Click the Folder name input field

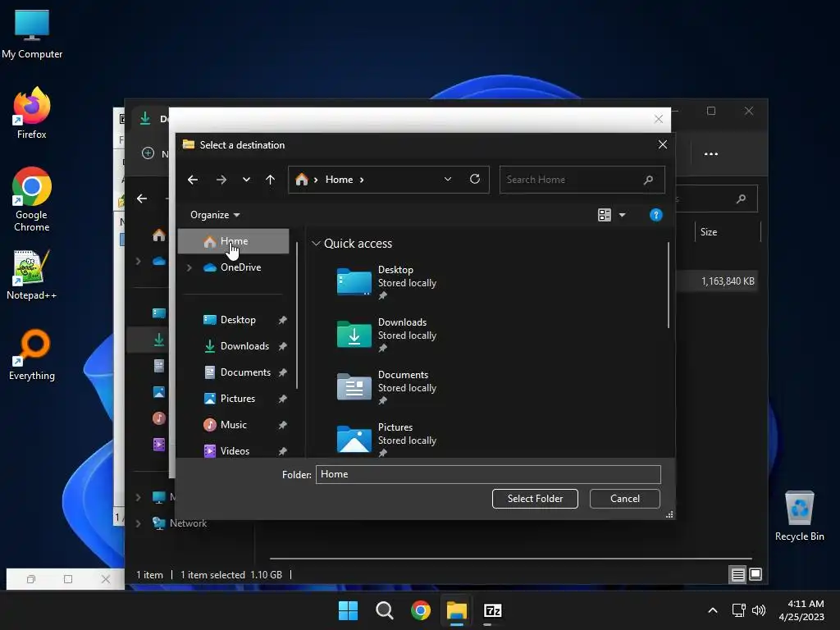[488, 475]
